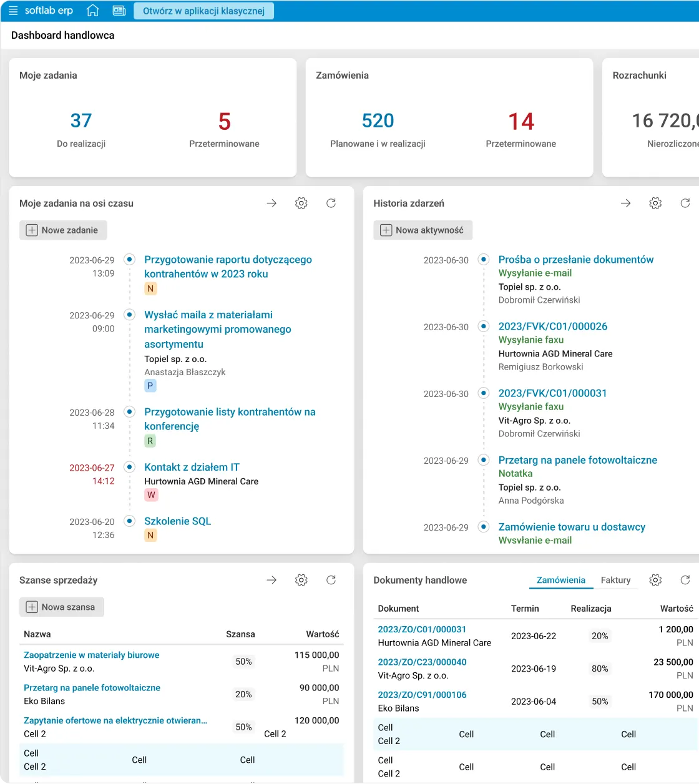Expand Szanse sprzedaży with arrow icon
Image resolution: width=699 pixels, height=784 pixels.
[271, 581]
